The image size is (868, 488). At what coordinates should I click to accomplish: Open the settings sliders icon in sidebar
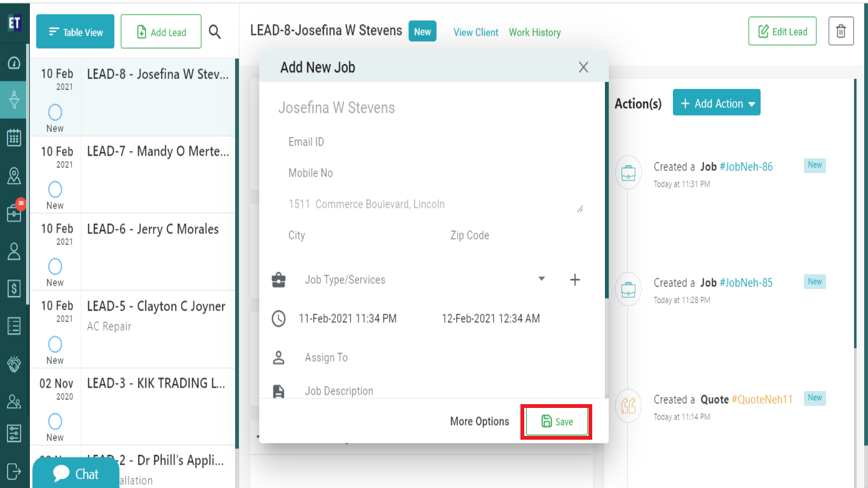click(14, 433)
